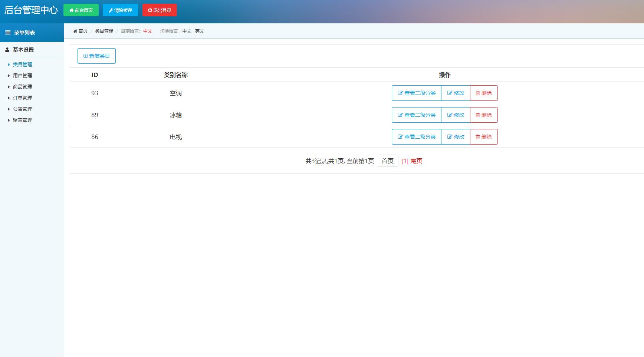Expand the 留言管理 sidebar entry
The image size is (644, 357).
(22, 120)
